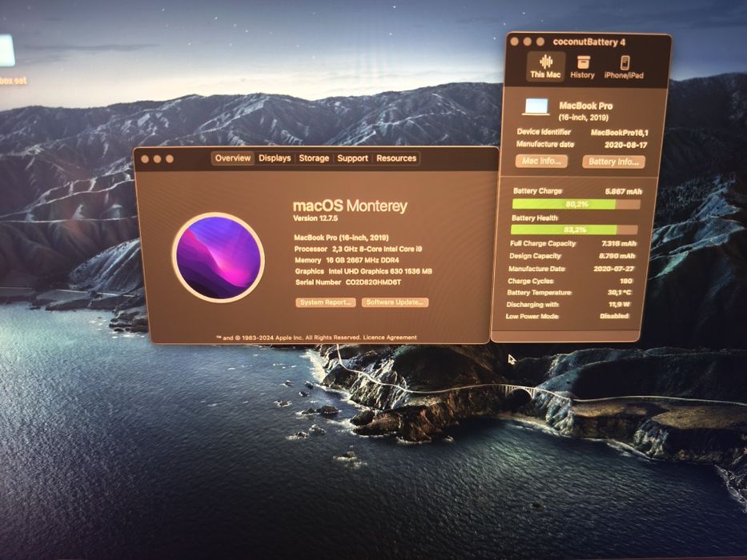Image resolution: width=747 pixels, height=560 pixels.
Task: Click the Version 12.7.5 text
Action: tap(315, 218)
